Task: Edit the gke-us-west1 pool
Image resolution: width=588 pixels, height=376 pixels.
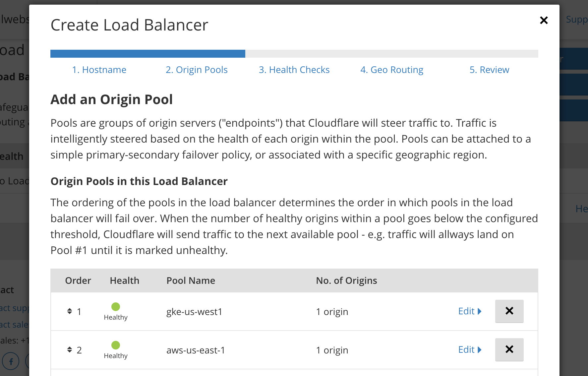Action: click(x=470, y=311)
